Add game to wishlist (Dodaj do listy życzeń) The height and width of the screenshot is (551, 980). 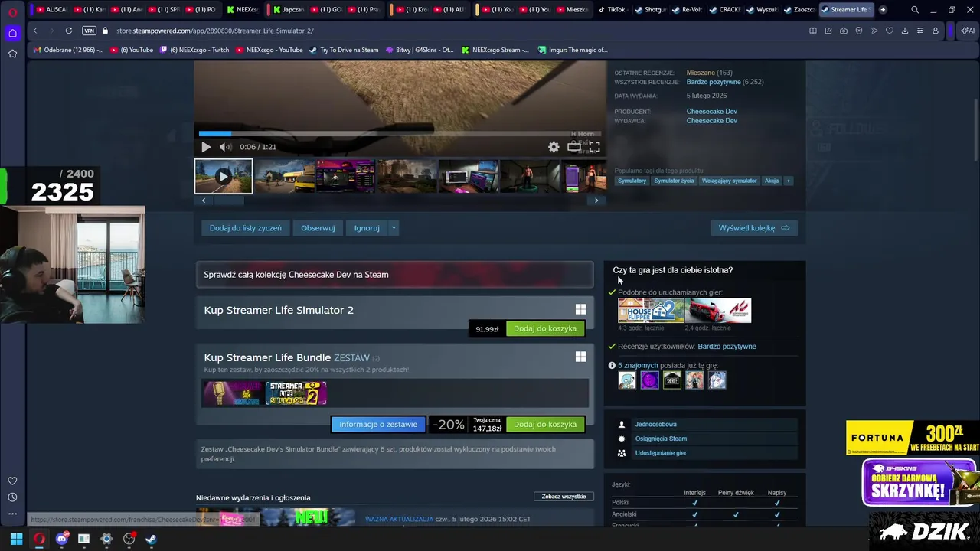tap(245, 228)
